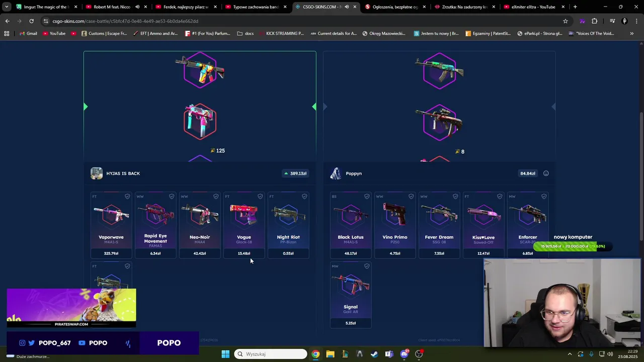
Task: Click the shield icon on Fever Dream card
Action: [455, 197]
